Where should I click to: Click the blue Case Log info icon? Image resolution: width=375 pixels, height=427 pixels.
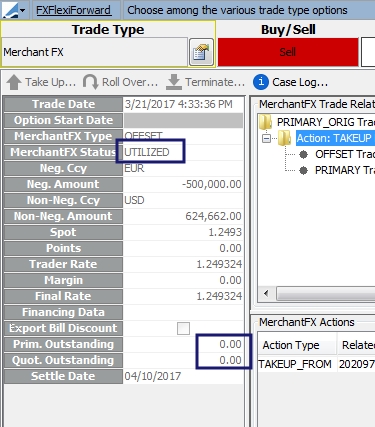261,82
